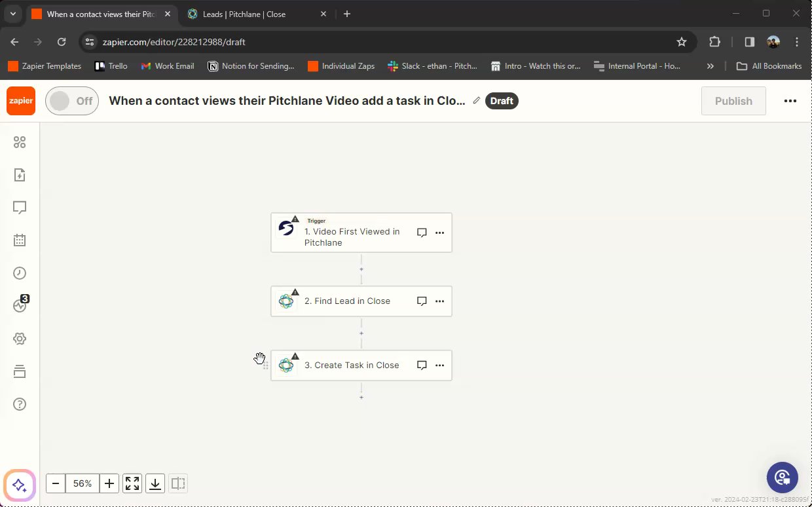The width and height of the screenshot is (812, 507).
Task: Open the Zap settings gear icon
Action: [20, 339]
